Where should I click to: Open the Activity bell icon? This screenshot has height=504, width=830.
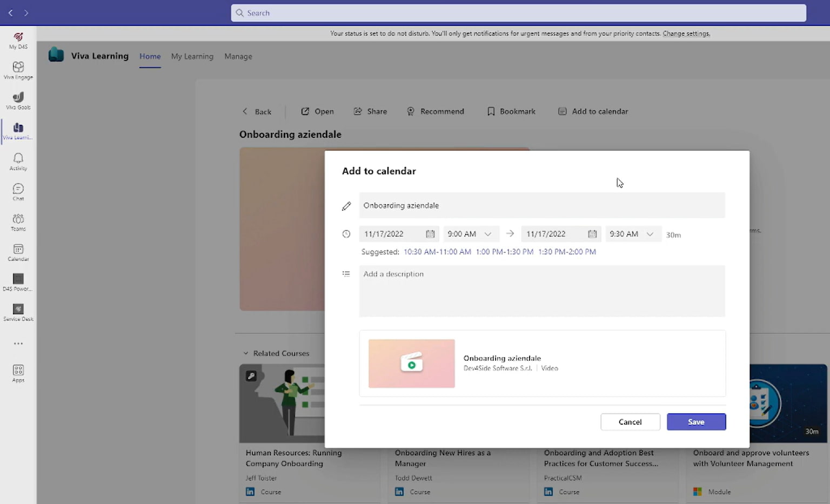click(18, 161)
